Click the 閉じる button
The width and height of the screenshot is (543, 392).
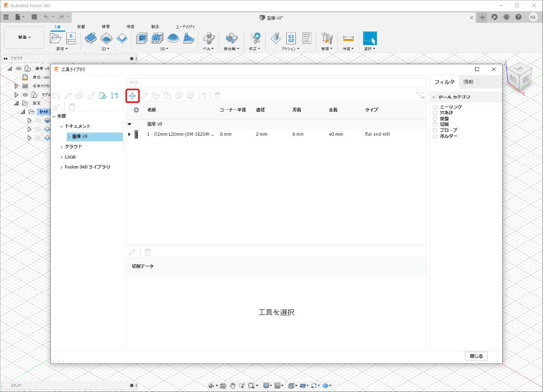[x=476, y=356]
